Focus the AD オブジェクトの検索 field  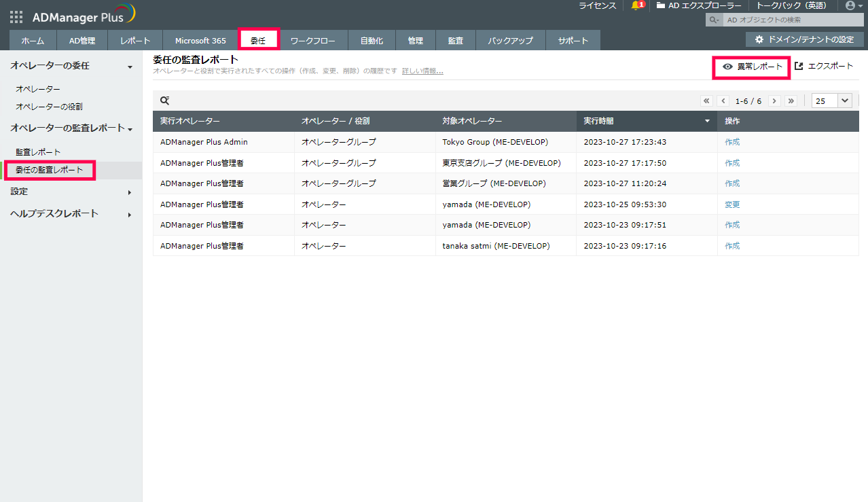793,20
